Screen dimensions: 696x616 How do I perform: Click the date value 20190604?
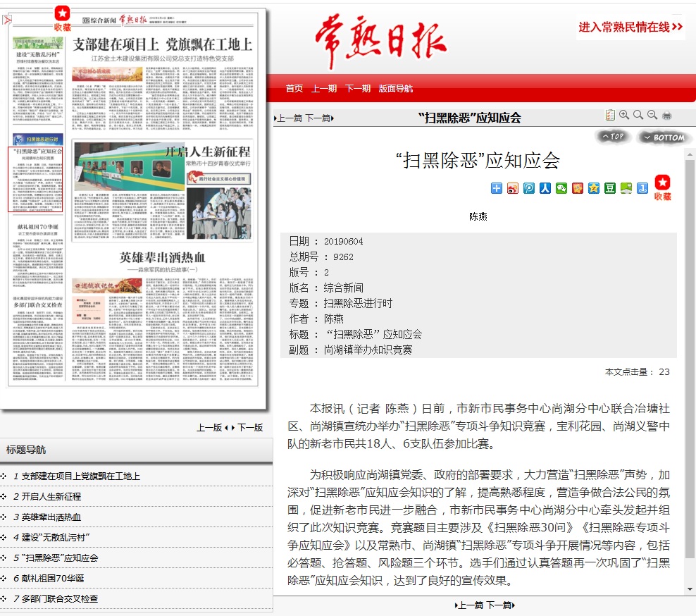click(x=343, y=241)
